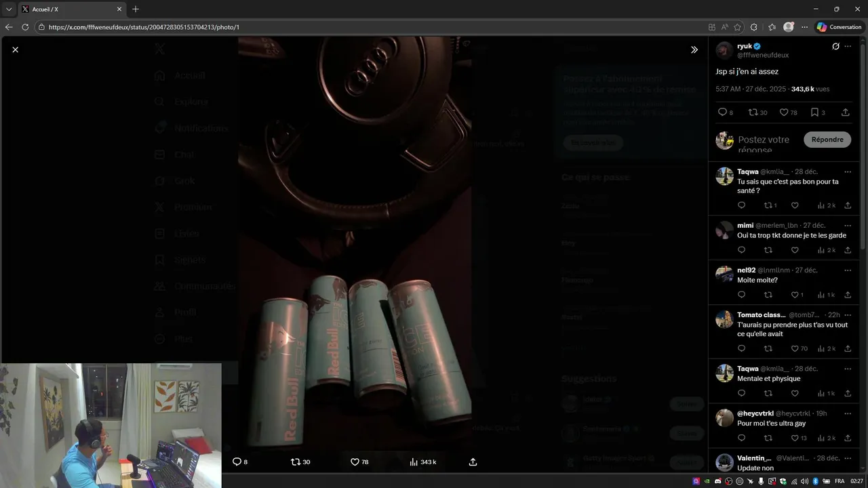Like @heycvtrkl's reply showing 13 likes

[795, 438]
